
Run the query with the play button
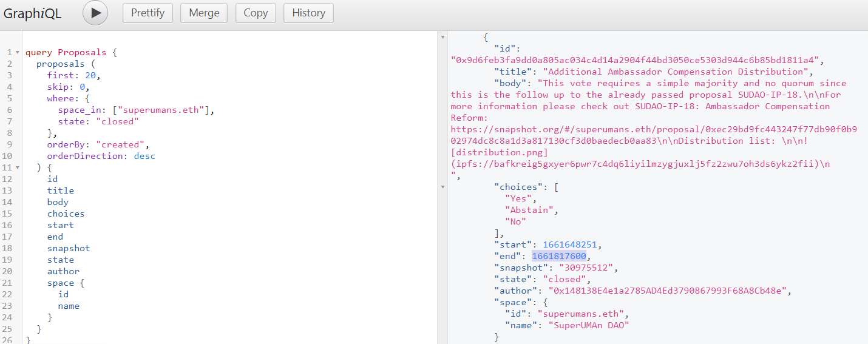point(95,13)
